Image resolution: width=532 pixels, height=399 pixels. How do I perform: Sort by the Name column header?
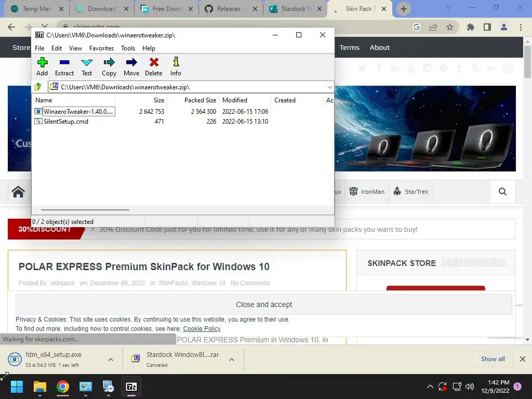[x=74, y=100]
